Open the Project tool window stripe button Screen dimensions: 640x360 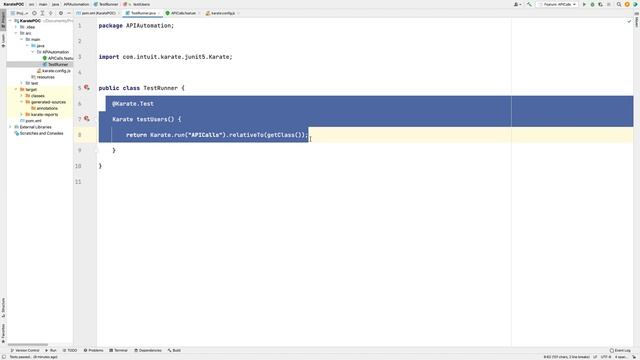3,20
